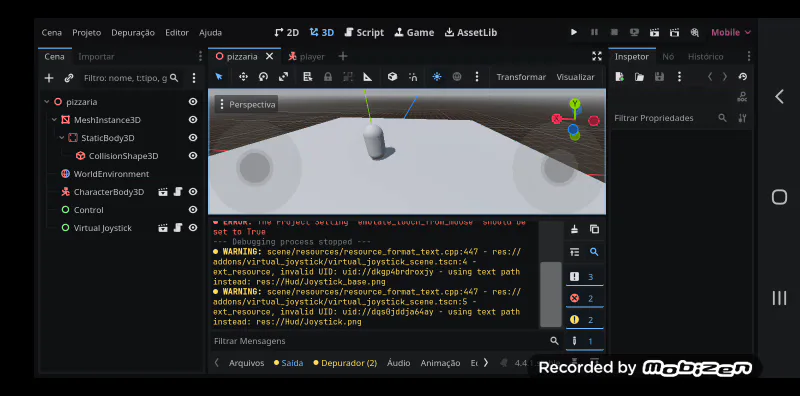Click the remote debug monitor icon
Image resolution: width=800 pixels, height=396 pixels.
[634, 32]
